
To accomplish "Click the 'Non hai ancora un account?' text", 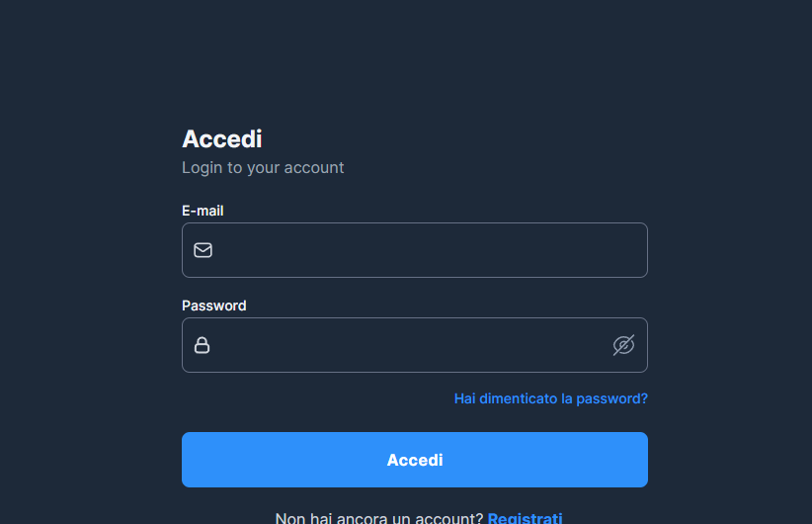I will point(378,518).
